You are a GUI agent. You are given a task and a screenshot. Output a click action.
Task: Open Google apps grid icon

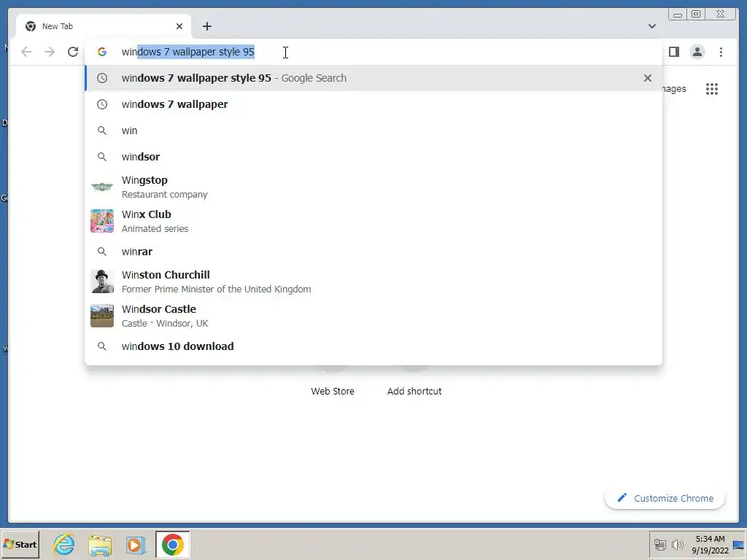(x=712, y=89)
